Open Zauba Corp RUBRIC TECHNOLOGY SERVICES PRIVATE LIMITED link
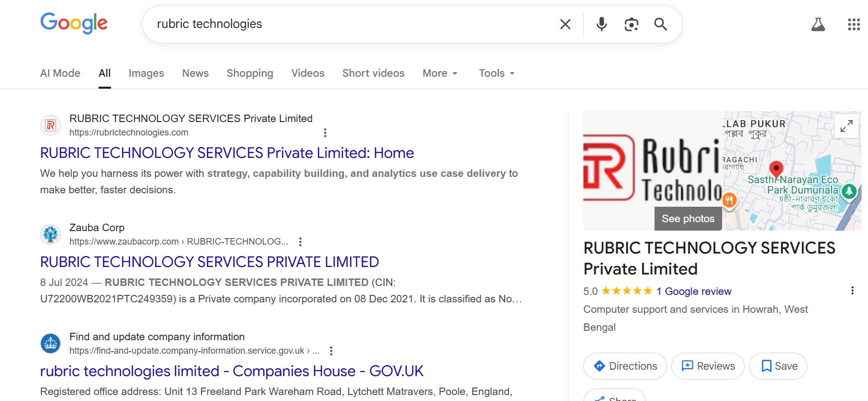Screen dimensions: 868x401 (x=210, y=262)
